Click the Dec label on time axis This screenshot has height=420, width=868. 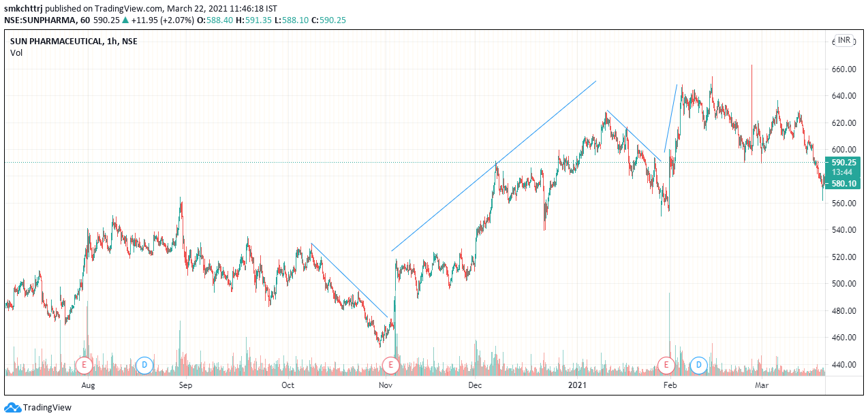[x=475, y=386]
